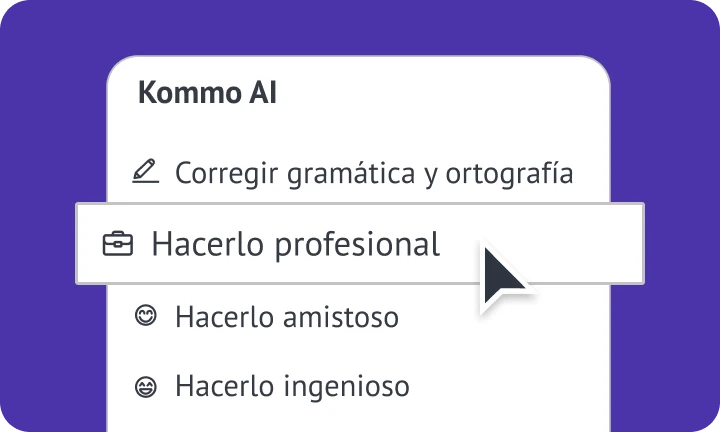Click the Kommo AI panel title
Viewport: 720px width, 432px height.
point(207,93)
